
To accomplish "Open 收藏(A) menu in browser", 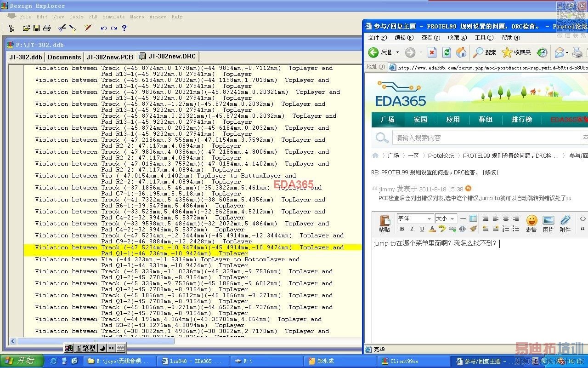I will click(458, 38).
